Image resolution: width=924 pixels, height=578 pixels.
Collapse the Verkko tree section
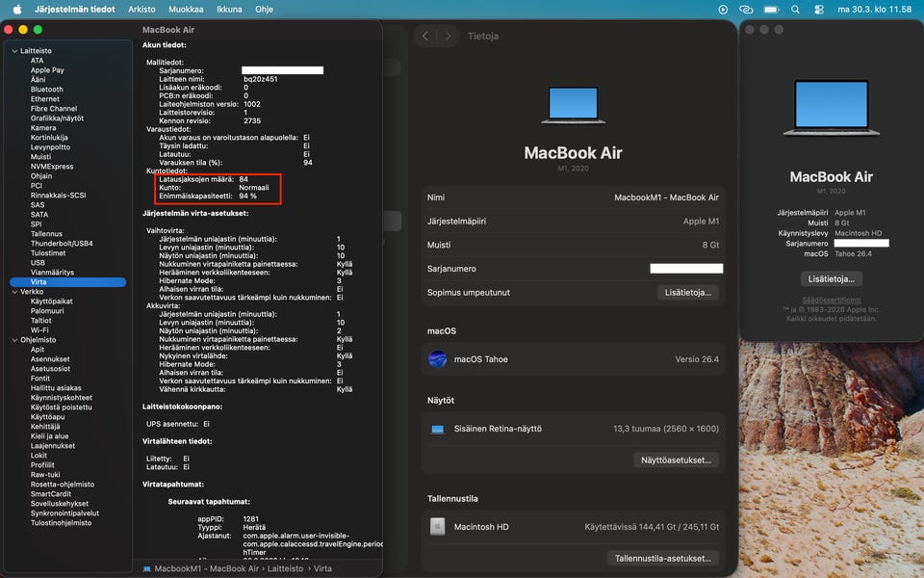coord(14,291)
